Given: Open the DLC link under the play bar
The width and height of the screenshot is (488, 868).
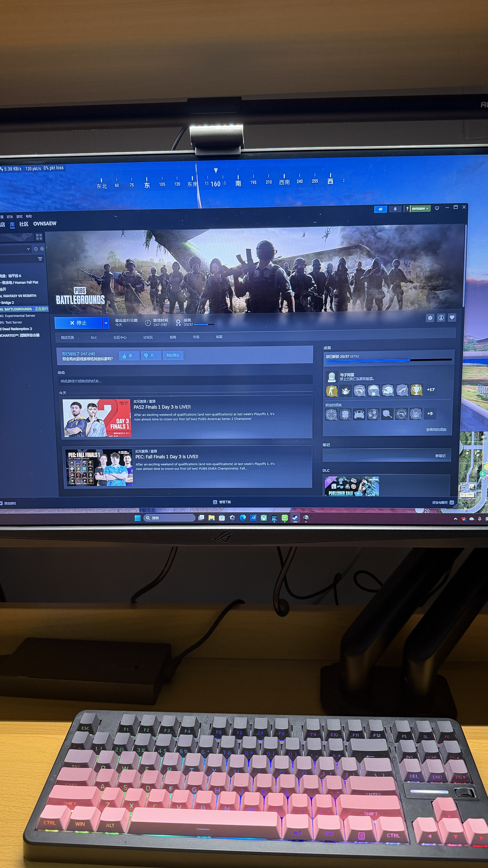Looking at the screenshot, I should point(94,338).
